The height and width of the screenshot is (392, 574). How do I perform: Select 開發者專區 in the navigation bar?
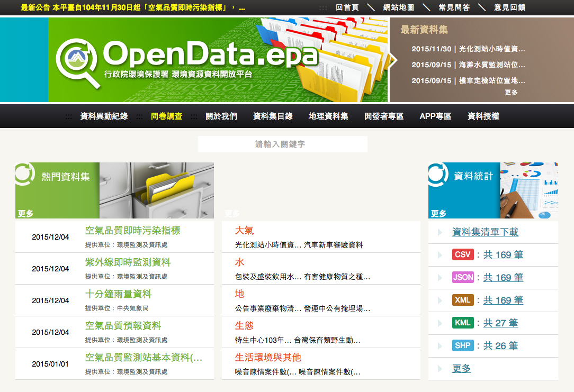point(384,116)
